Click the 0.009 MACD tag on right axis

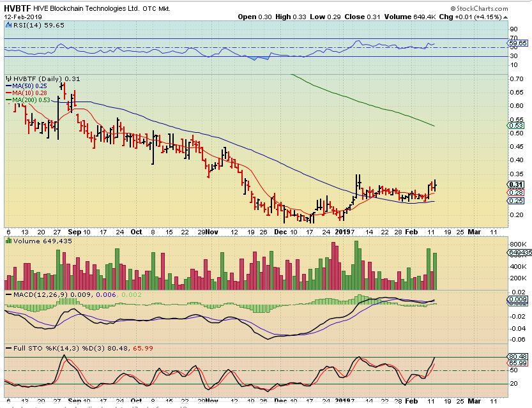(518, 299)
